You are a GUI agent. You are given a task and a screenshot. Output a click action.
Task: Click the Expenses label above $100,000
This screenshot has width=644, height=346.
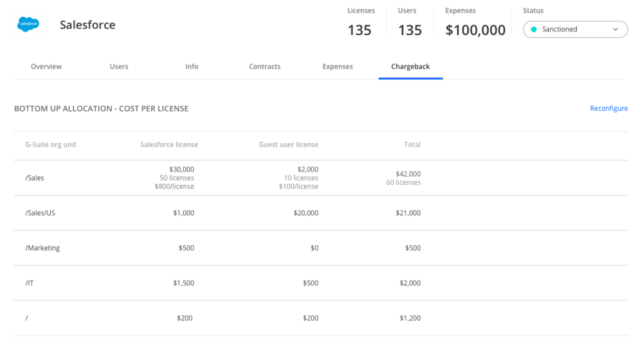pos(460,11)
